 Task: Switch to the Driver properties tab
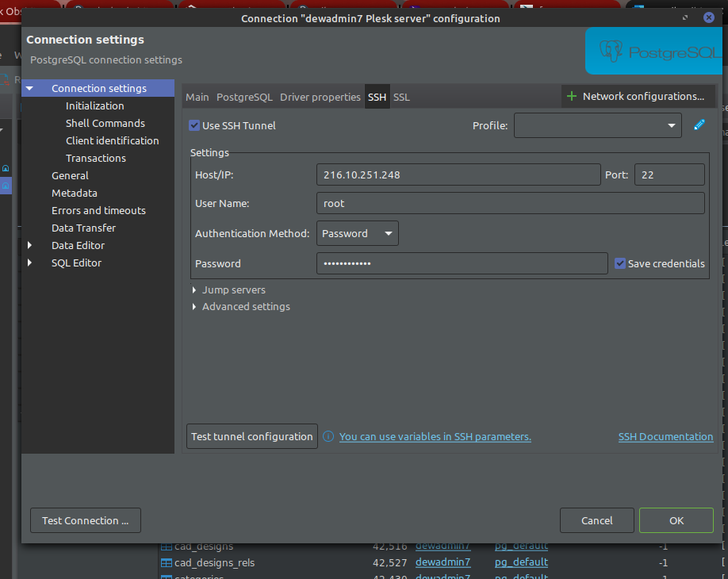[x=320, y=97]
